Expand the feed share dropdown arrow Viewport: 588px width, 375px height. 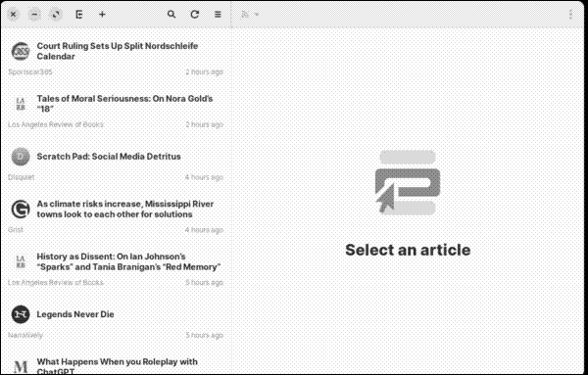257,15
